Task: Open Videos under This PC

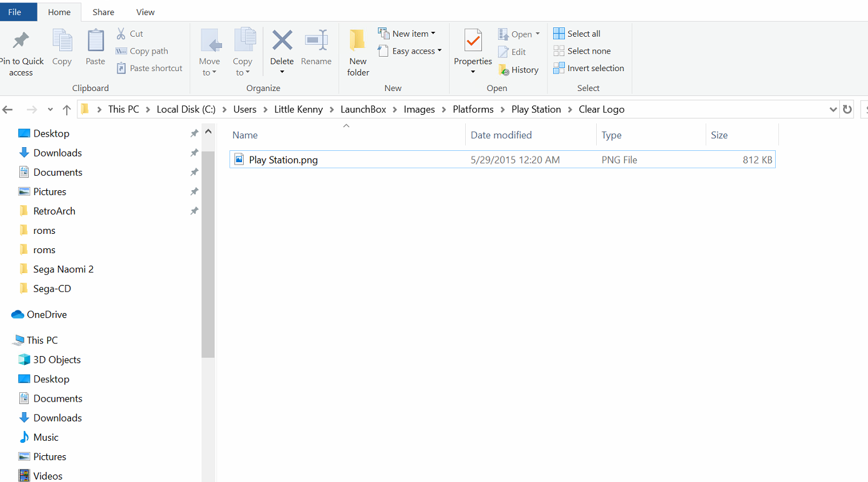Action: pyautogui.click(x=48, y=476)
